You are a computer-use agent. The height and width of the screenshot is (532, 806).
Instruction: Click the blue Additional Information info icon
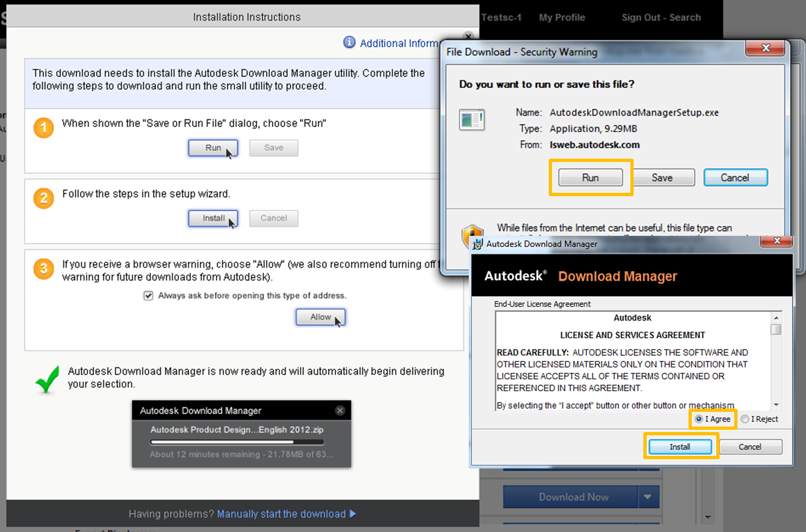click(x=349, y=42)
